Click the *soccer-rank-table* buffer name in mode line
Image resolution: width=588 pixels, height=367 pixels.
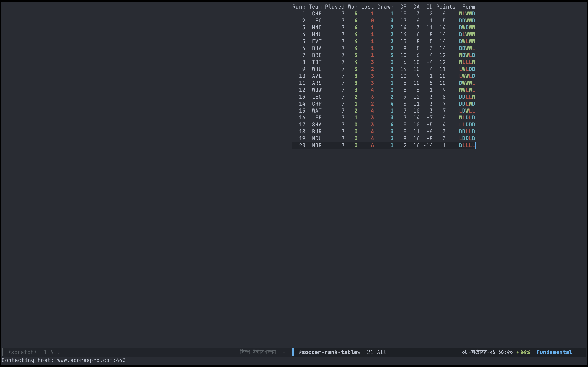tap(329, 352)
